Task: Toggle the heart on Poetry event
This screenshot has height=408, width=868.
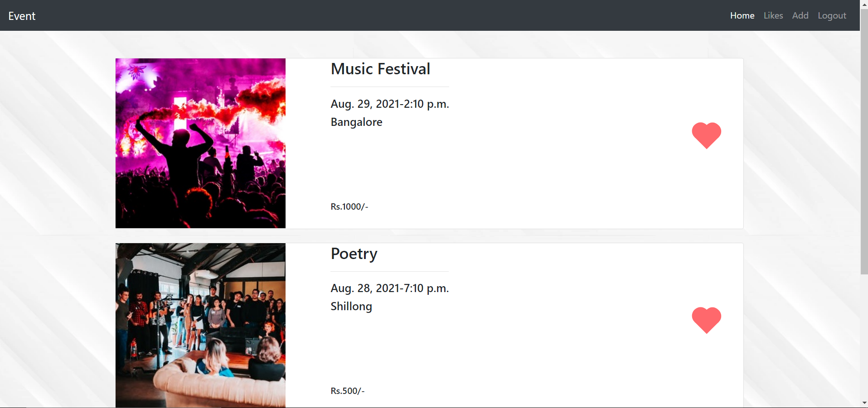Action: [706, 320]
